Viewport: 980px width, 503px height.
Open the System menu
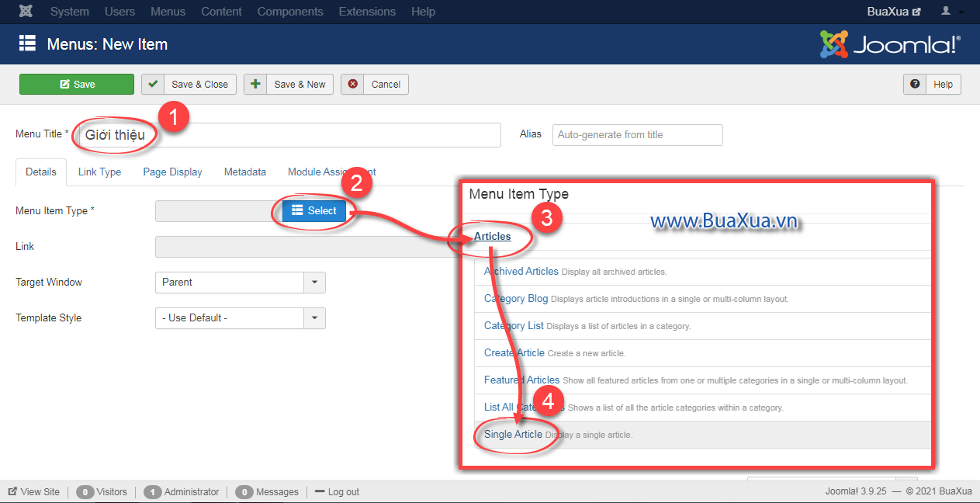(x=70, y=12)
